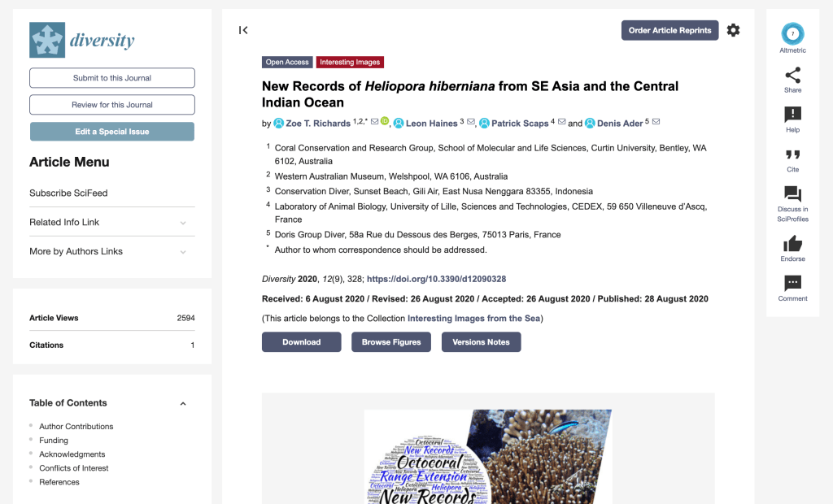Screen dimensions: 833x504
Task: Click the ORCID icon beside Zoe T. Richards
Action: click(385, 123)
